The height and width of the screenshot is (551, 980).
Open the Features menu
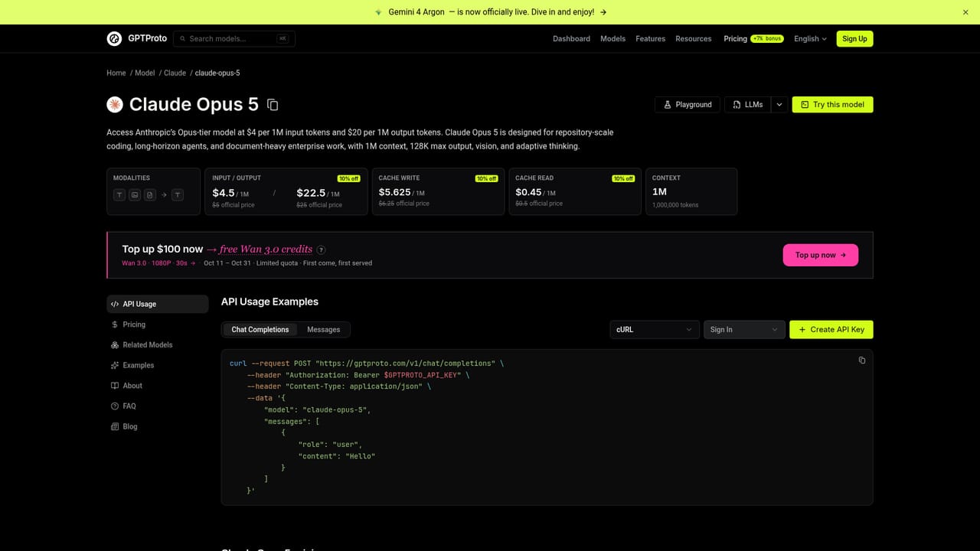(650, 39)
